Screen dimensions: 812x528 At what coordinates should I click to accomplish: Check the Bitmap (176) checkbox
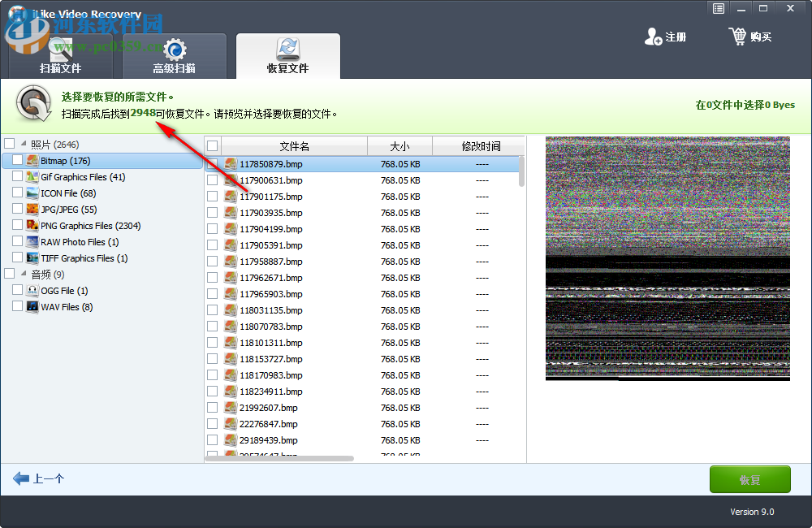click(18, 160)
